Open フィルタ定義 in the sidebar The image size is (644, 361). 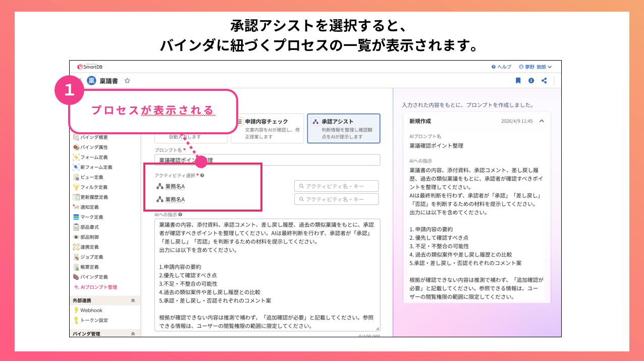pos(90,187)
